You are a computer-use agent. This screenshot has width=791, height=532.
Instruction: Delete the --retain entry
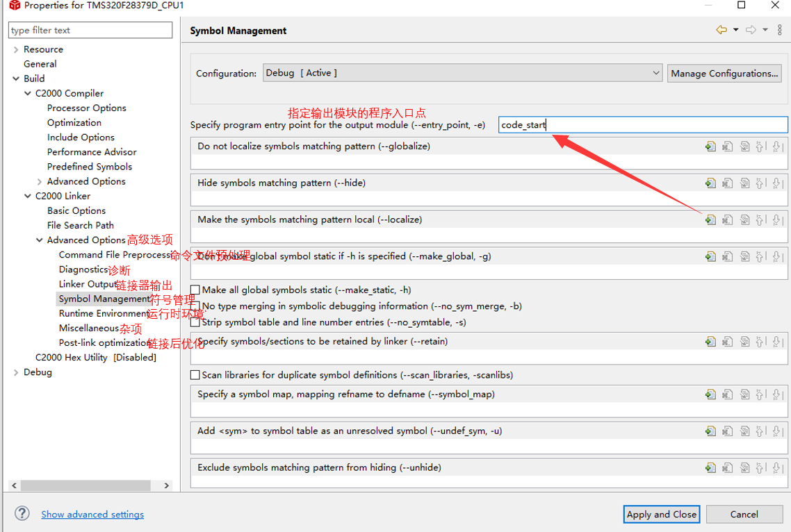728,342
